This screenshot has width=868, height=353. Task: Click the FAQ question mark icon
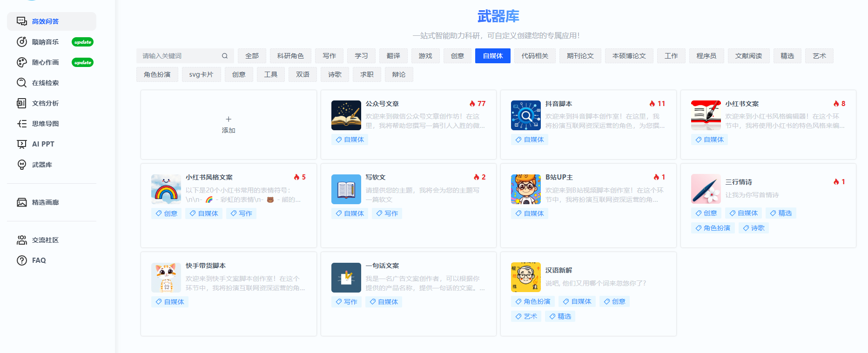pyautogui.click(x=22, y=260)
